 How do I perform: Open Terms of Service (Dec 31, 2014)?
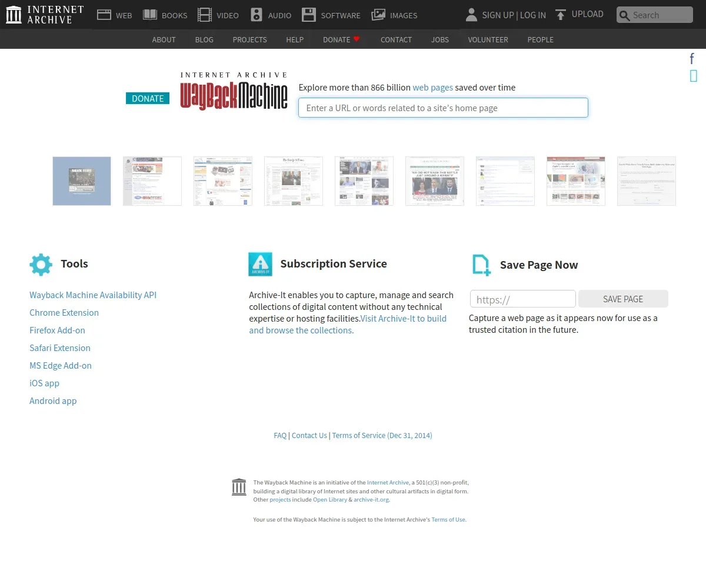(x=382, y=436)
